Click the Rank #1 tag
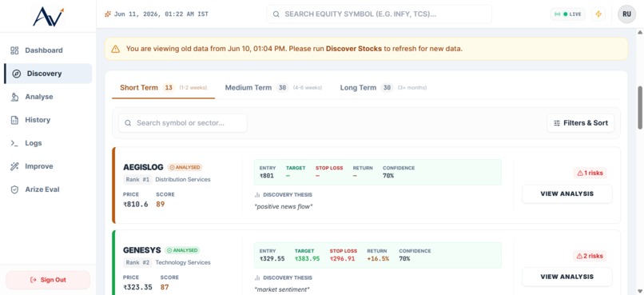 pyautogui.click(x=137, y=180)
